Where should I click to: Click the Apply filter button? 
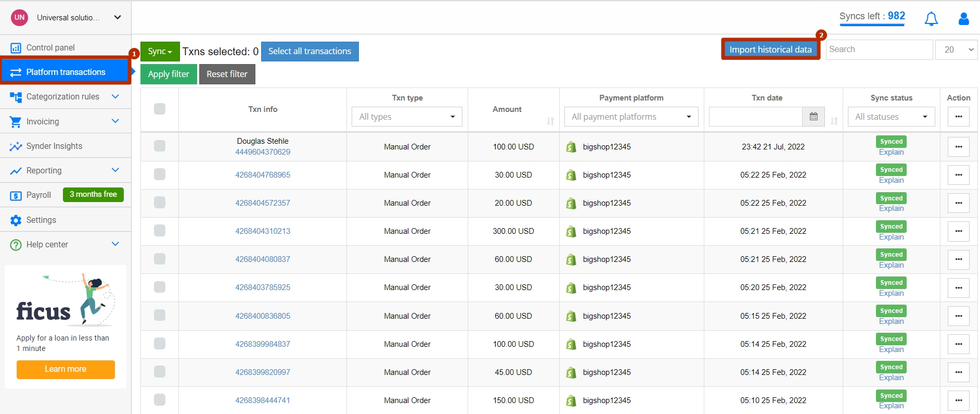point(169,74)
